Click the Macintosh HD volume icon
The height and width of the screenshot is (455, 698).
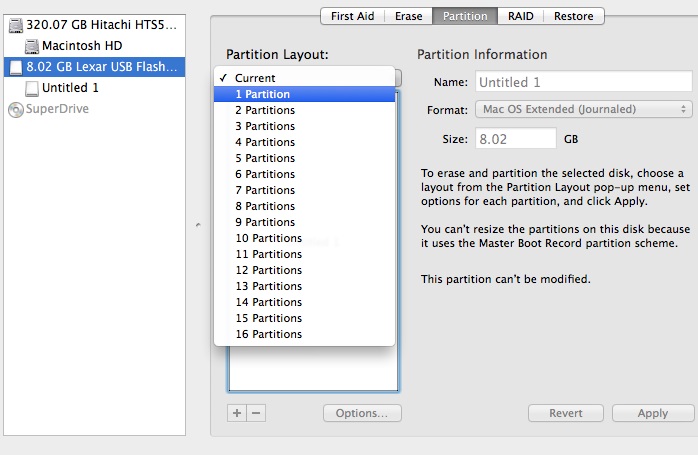[32, 46]
